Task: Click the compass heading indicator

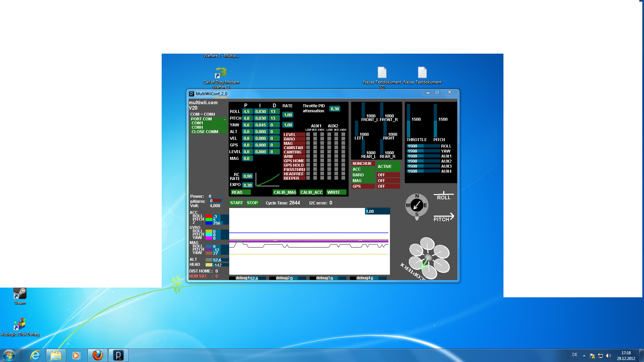Action: 417,205
